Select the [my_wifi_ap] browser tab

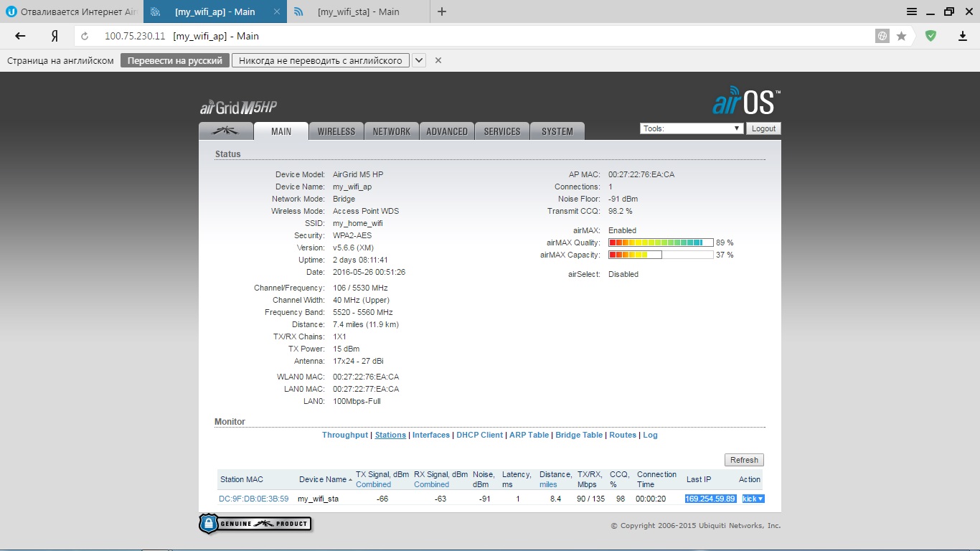click(215, 11)
